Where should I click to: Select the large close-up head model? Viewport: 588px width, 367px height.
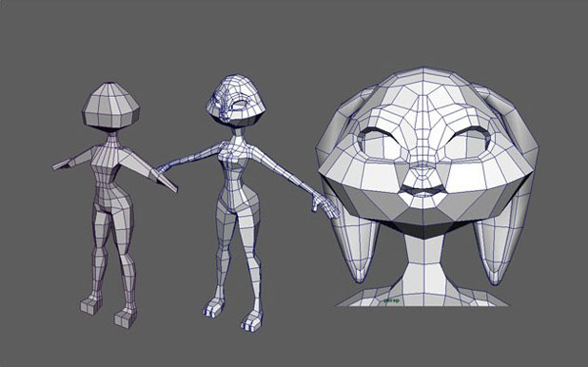[x=427, y=187]
